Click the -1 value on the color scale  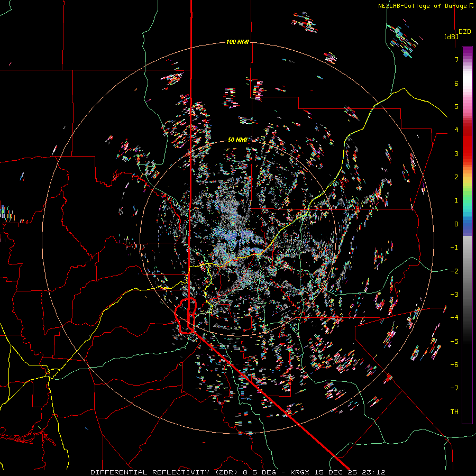[454, 248]
